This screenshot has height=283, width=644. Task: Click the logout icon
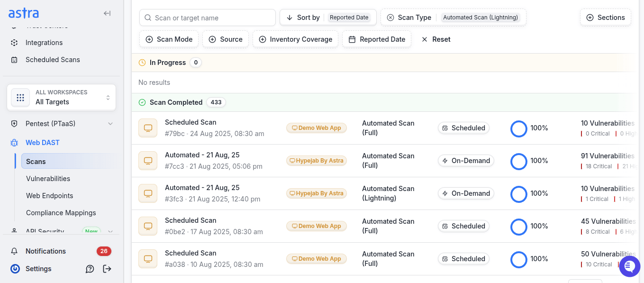point(107,269)
